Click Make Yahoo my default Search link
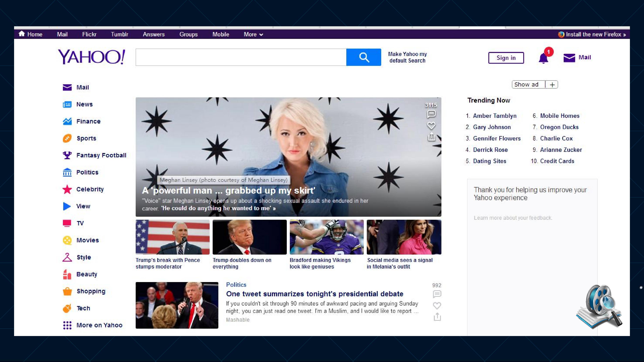The height and width of the screenshot is (362, 644). (x=408, y=57)
